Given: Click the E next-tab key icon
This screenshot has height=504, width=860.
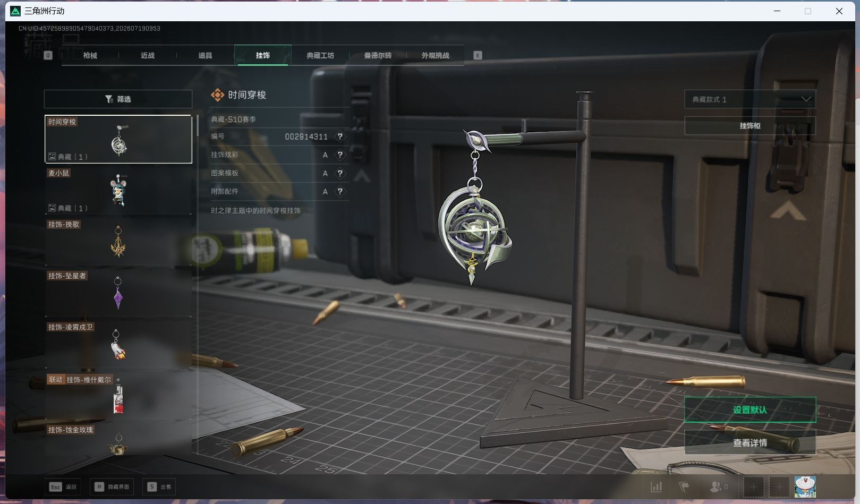Looking at the screenshot, I should pyautogui.click(x=478, y=55).
